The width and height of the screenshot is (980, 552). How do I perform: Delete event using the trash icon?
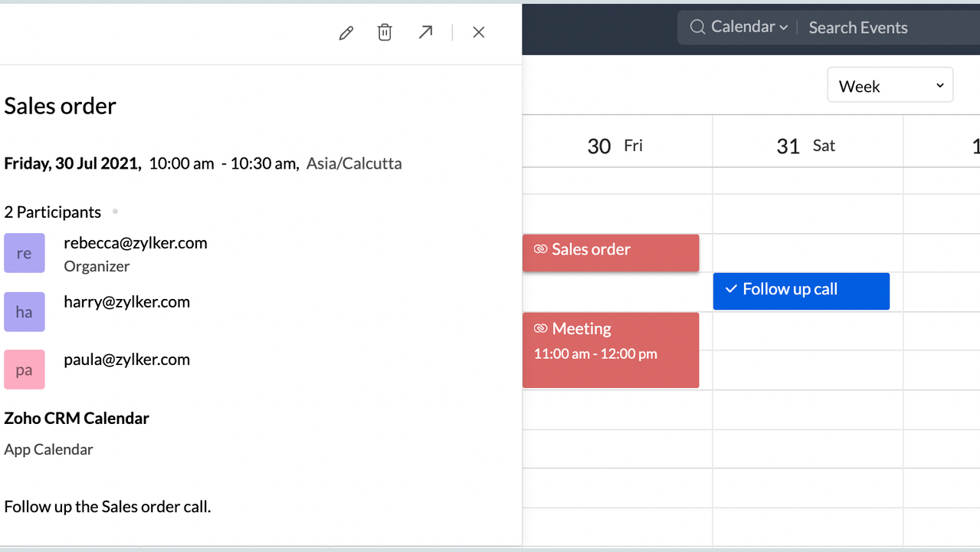385,32
